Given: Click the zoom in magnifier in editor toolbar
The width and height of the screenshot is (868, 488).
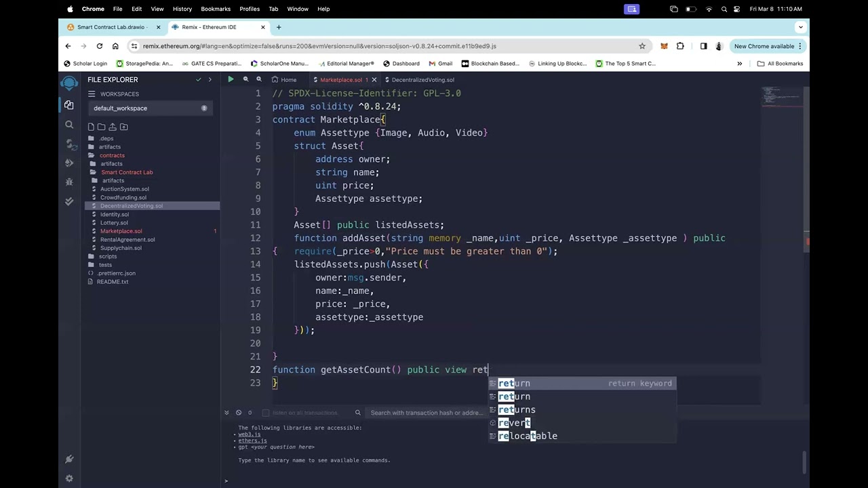Looking at the screenshot, I should [258, 79].
